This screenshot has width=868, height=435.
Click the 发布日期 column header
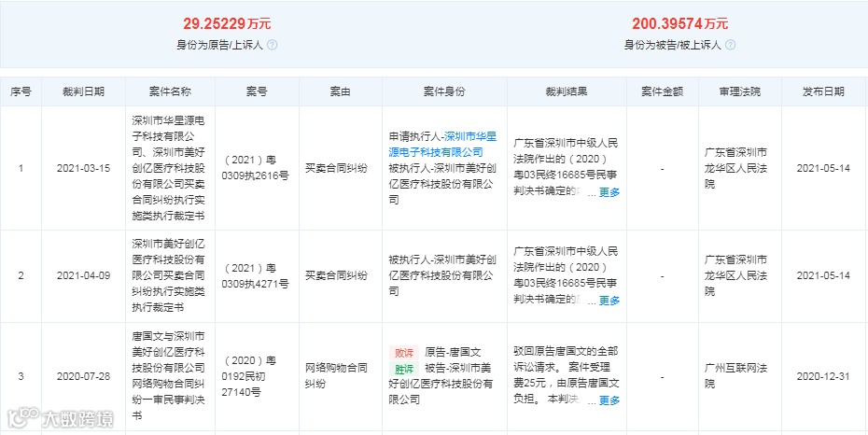coord(824,91)
